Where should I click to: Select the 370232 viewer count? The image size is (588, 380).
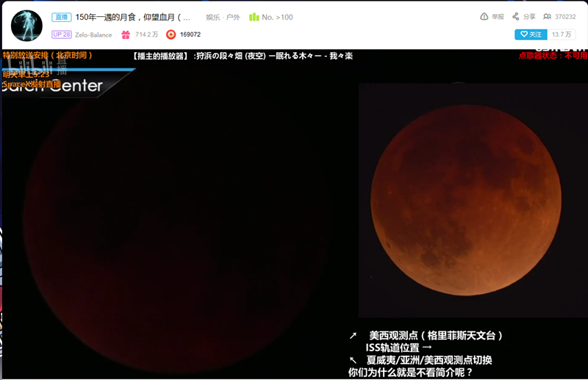pyautogui.click(x=565, y=17)
